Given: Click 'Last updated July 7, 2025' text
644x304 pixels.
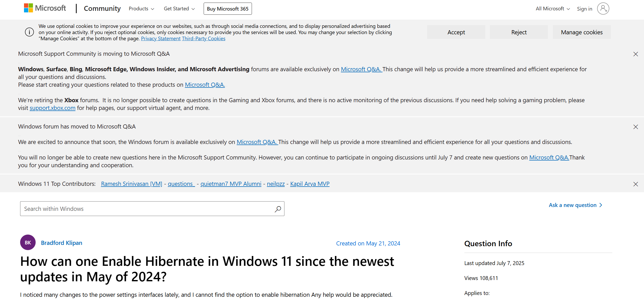Looking at the screenshot, I should pos(494,263).
